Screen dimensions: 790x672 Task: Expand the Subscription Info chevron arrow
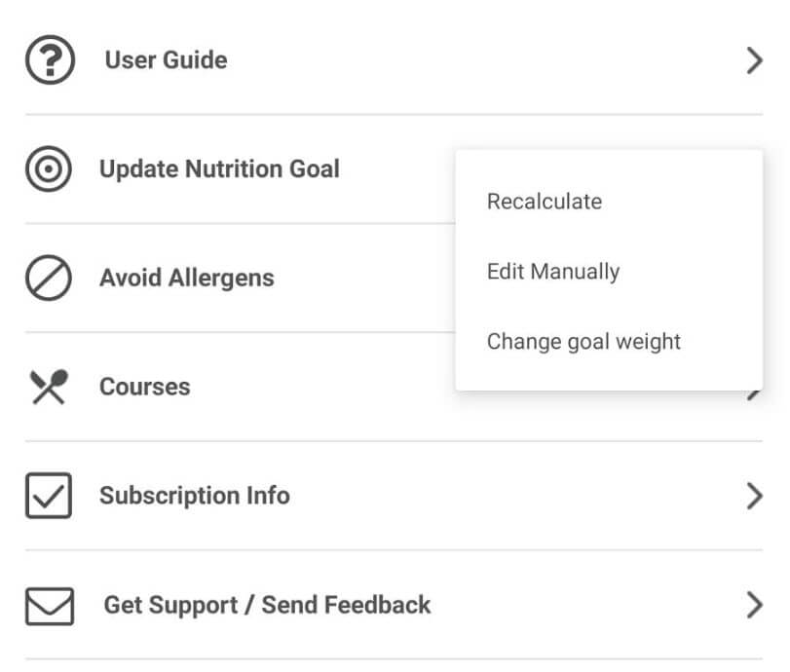(x=753, y=497)
